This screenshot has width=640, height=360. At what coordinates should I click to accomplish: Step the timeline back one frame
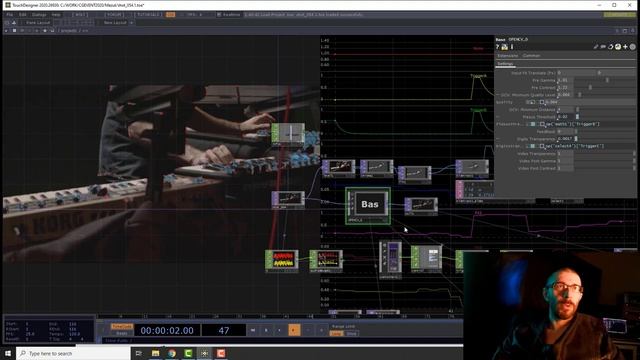pyautogui.click(x=308, y=330)
